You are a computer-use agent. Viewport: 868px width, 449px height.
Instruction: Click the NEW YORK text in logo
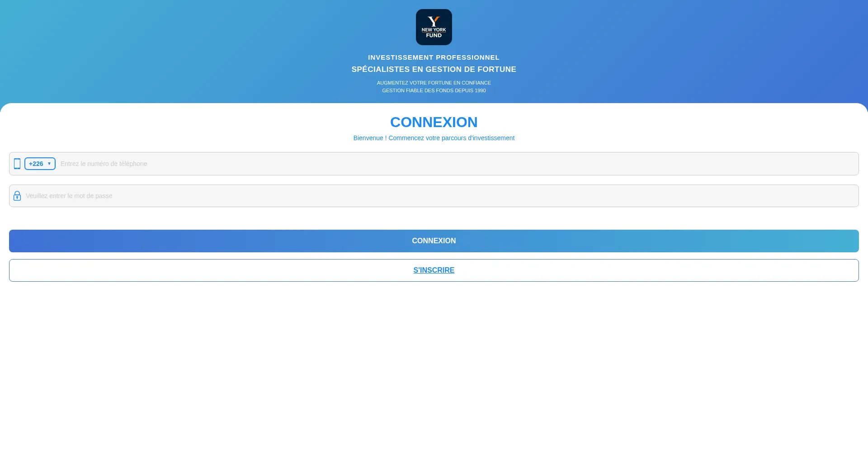[x=434, y=30]
